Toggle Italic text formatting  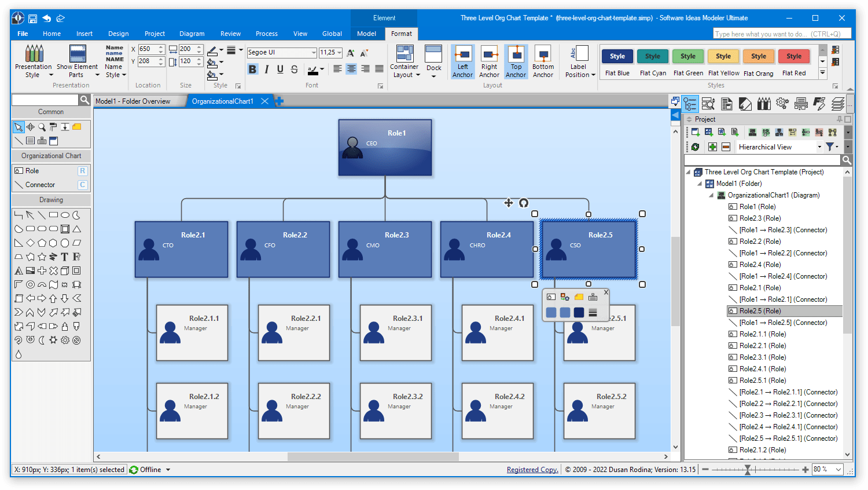(267, 70)
